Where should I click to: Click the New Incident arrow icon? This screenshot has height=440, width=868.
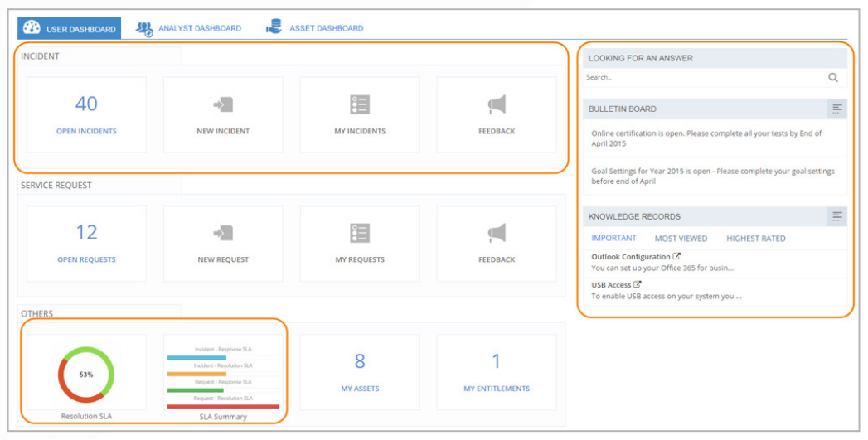(223, 104)
